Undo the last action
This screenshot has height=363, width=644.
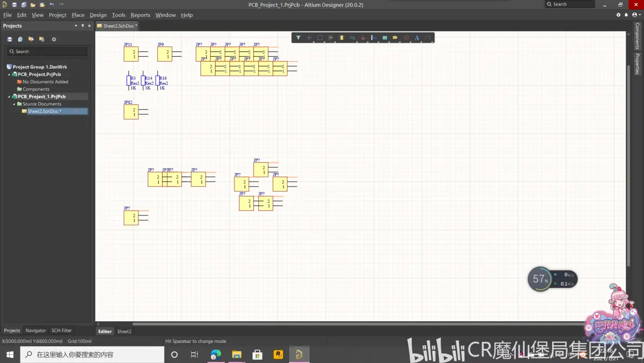[x=52, y=4]
